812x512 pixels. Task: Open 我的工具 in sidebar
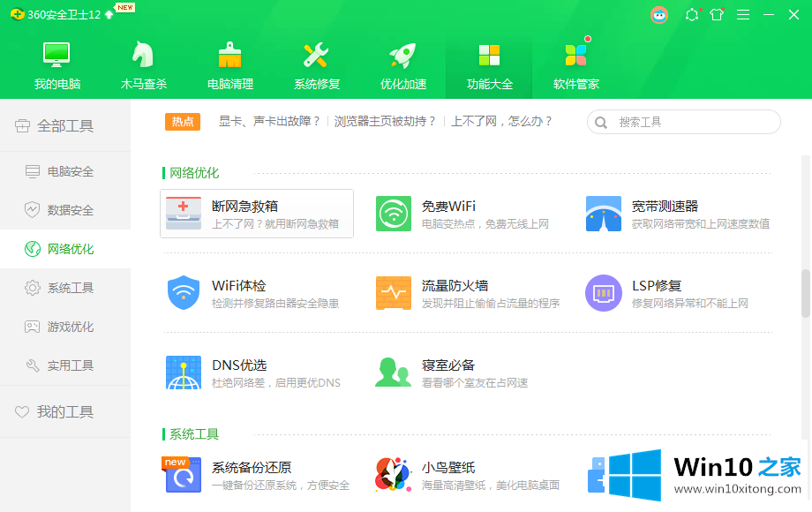(65, 411)
